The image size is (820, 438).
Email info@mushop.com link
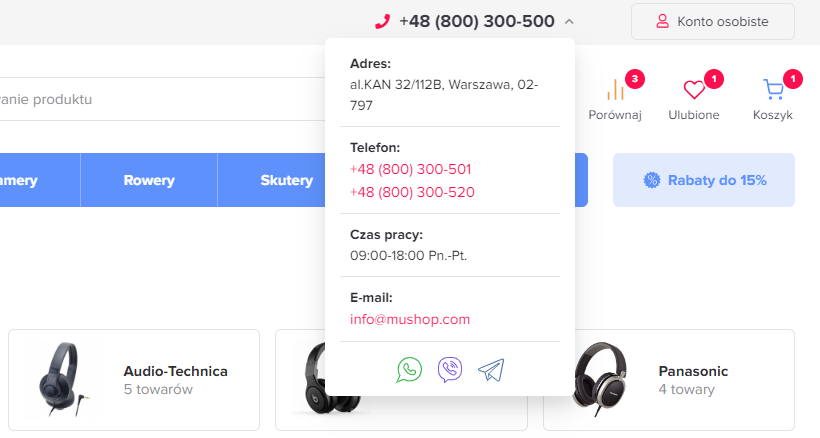coord(410,319)
